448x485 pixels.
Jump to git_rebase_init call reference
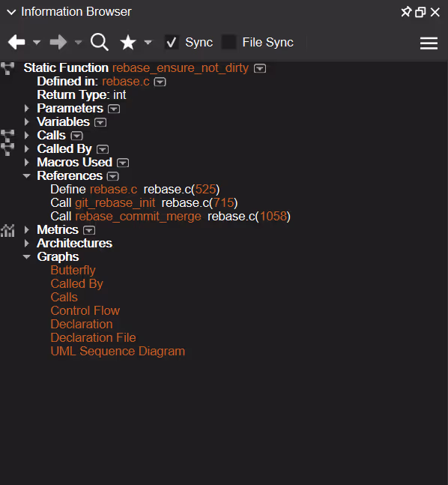[115, 203]
